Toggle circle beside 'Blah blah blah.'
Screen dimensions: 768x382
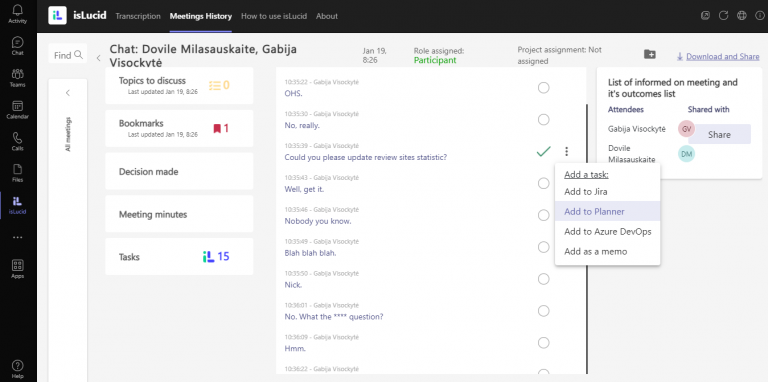[x=543, y=247]
